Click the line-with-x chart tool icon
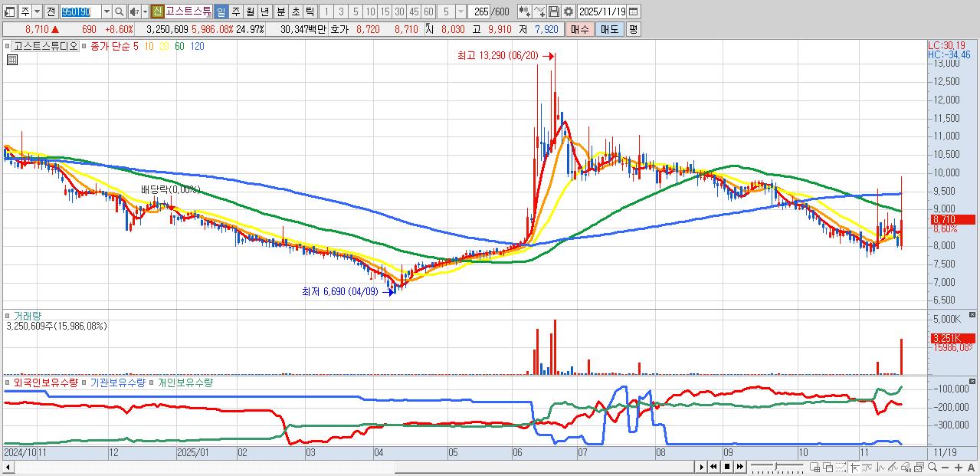 [539, 11]
